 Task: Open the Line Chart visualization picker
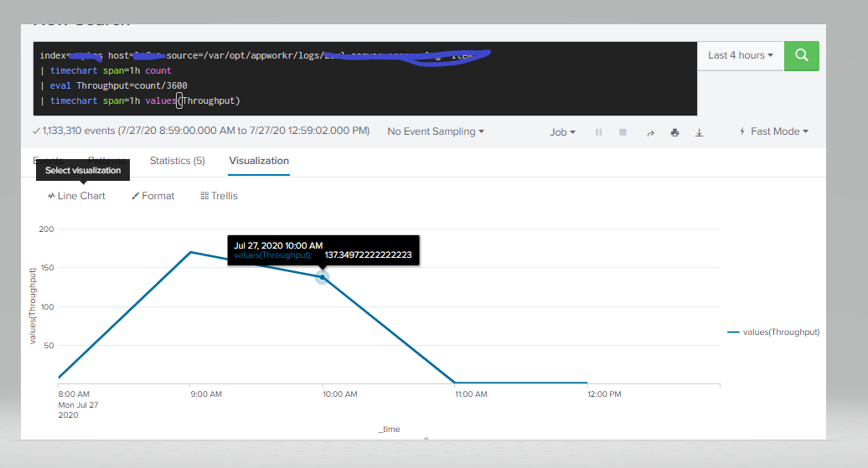pos(76,196)
